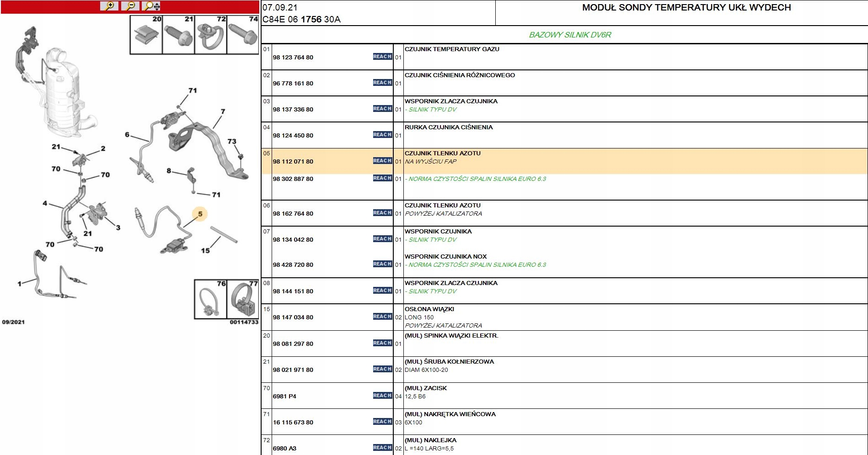Select RURKA CZUJNIKA CIŚNIENIA description

[x=449, y=127]
